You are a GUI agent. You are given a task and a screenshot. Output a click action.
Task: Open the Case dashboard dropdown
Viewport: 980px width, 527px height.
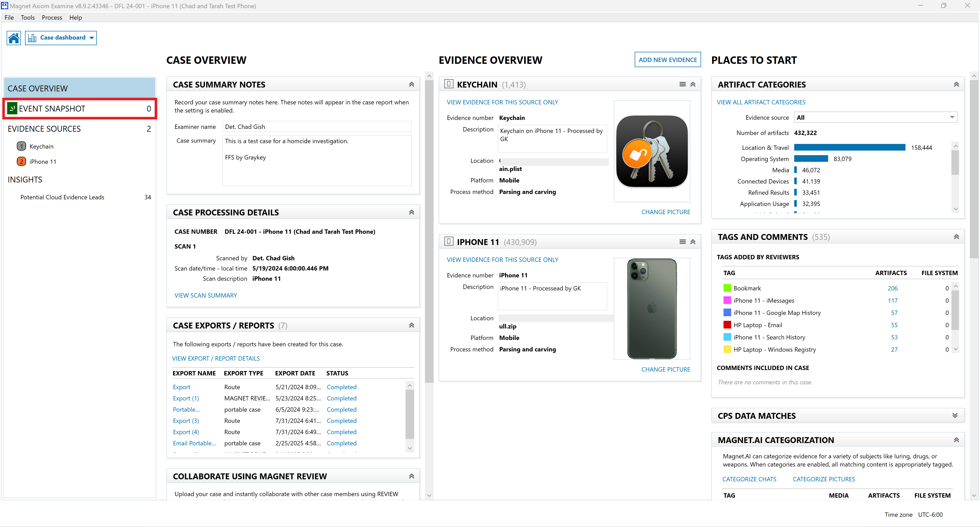pyautogui.click(x=61, y=38)
